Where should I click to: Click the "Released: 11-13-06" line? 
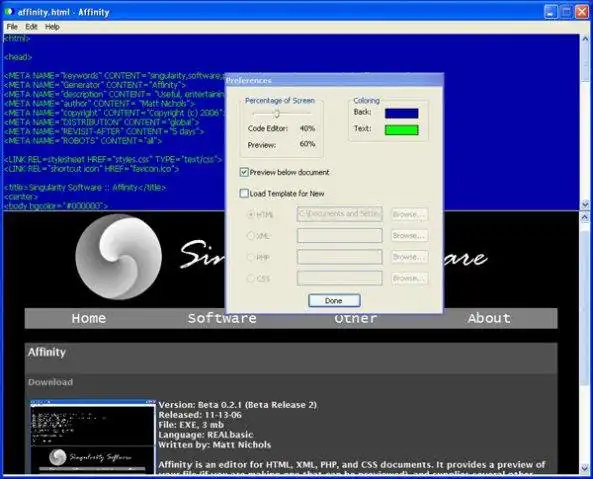200,415
